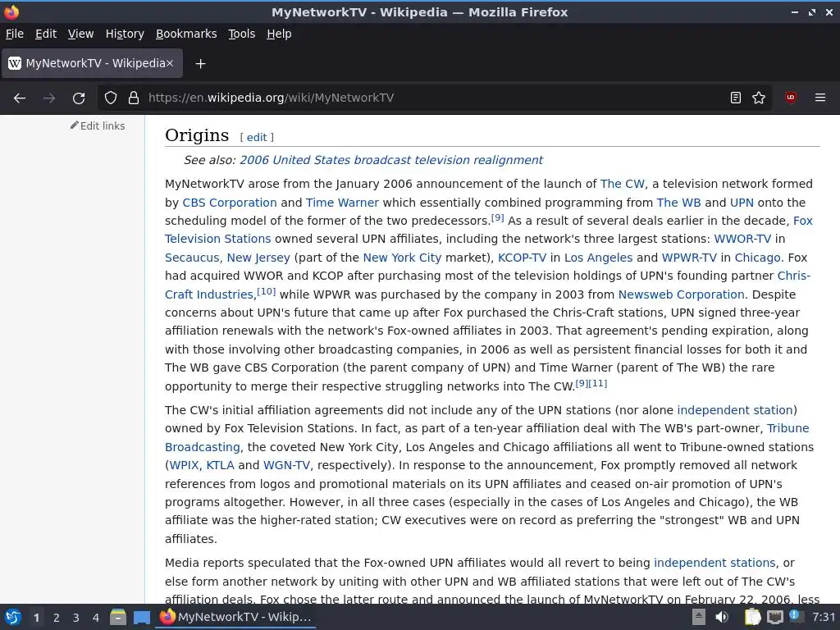
Task: Open the Bookmarks menu
Action: [186, 34]
